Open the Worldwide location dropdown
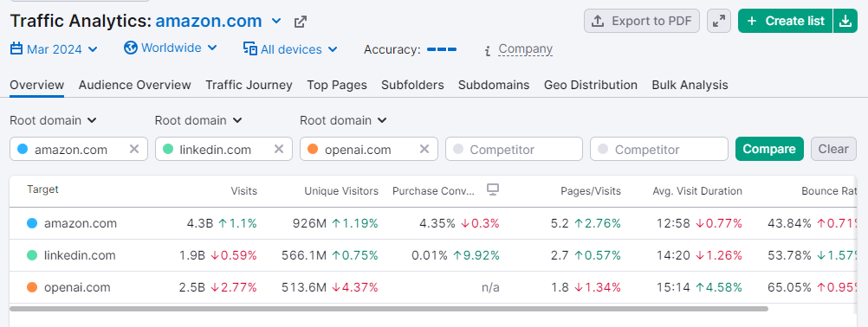This screenshot has height=327, width=868. click(171, 48)
